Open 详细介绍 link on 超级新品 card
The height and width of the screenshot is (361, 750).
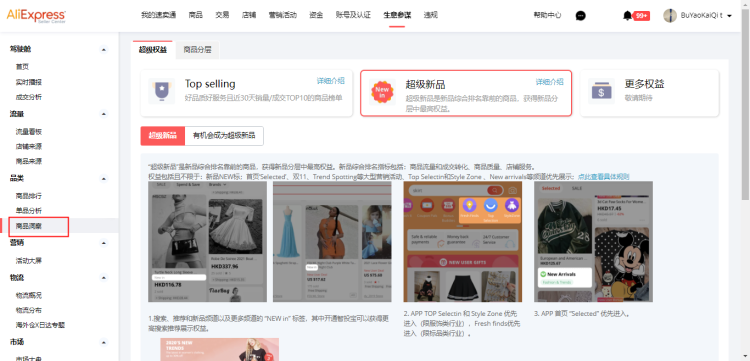point(550,82)
